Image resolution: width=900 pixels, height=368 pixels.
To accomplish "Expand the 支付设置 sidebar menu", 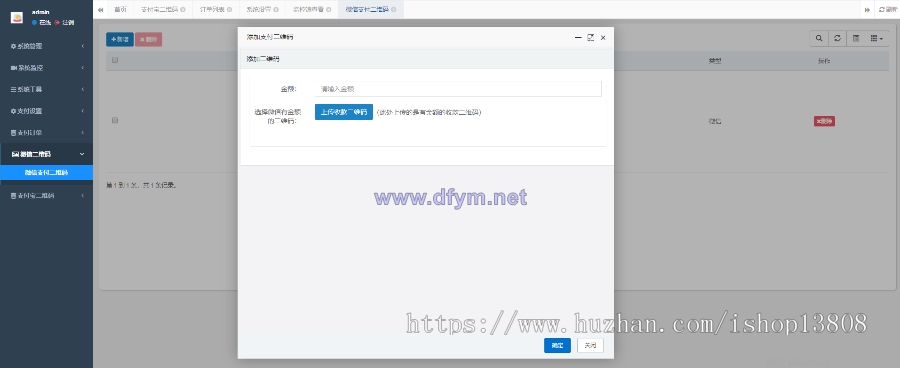I will coord(46,111).
